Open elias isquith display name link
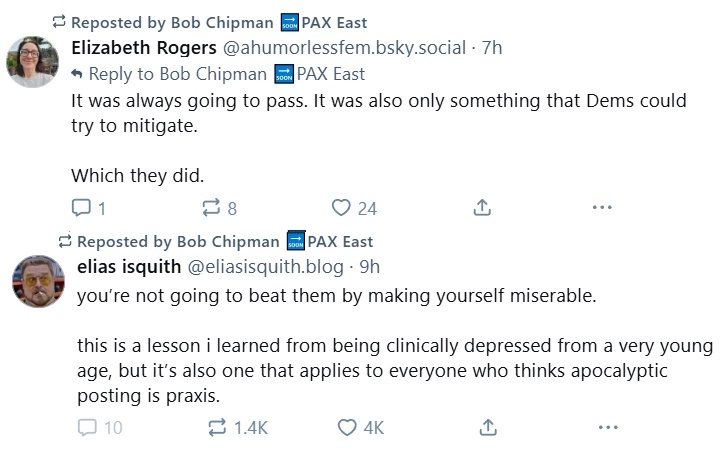Screen dimensions: 722x464 click(129, 267)
